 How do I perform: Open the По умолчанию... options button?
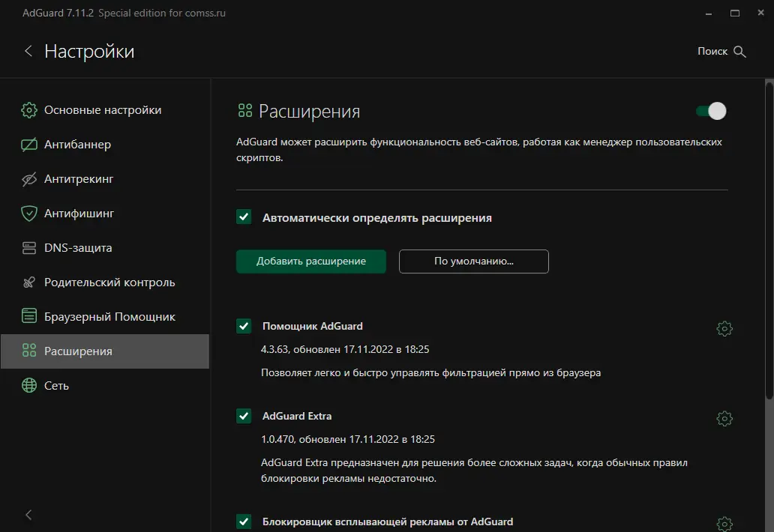tap(473, 262)
